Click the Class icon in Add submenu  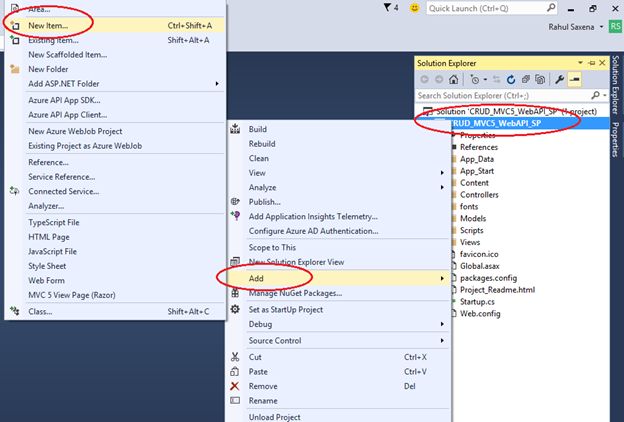[x=15, y=311]
